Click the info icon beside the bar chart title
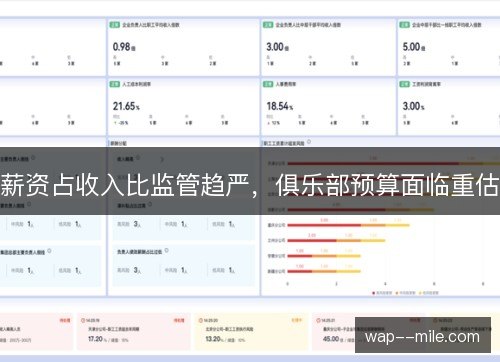Viewport: 500px width, 362px height. (309, 142)
